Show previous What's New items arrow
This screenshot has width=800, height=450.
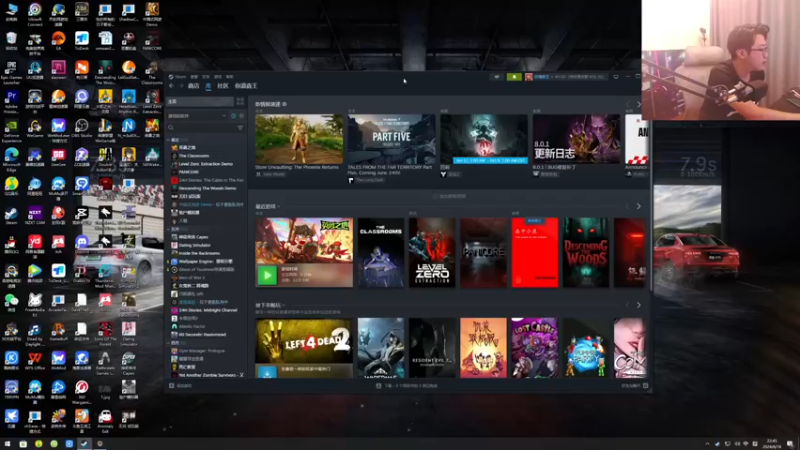pos(628,104)
